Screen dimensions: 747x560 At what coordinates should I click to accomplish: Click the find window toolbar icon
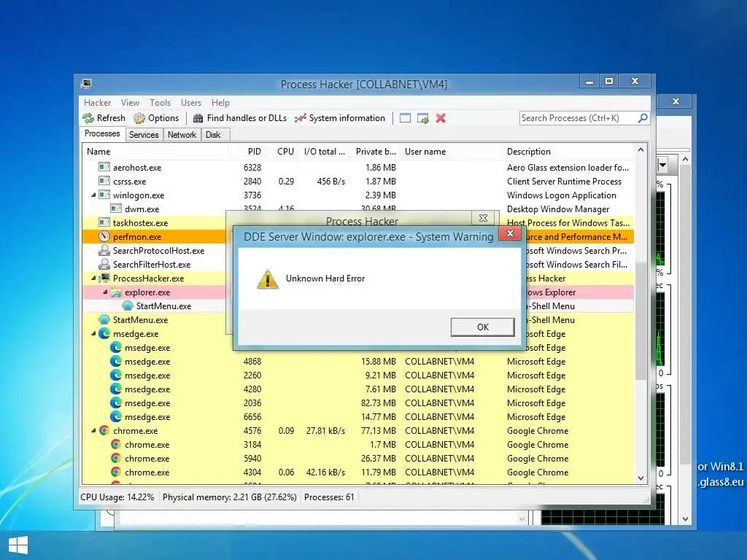(405, 118)
